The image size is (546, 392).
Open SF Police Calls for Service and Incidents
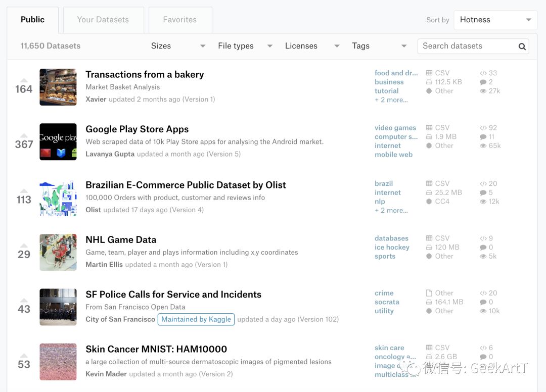173,295
